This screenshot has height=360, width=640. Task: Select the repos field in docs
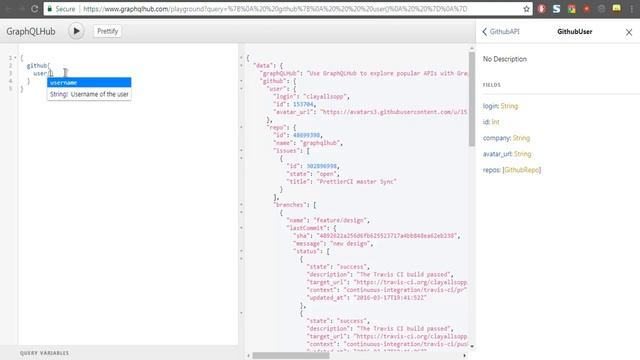pyautogui.click(x=491, y=170)
